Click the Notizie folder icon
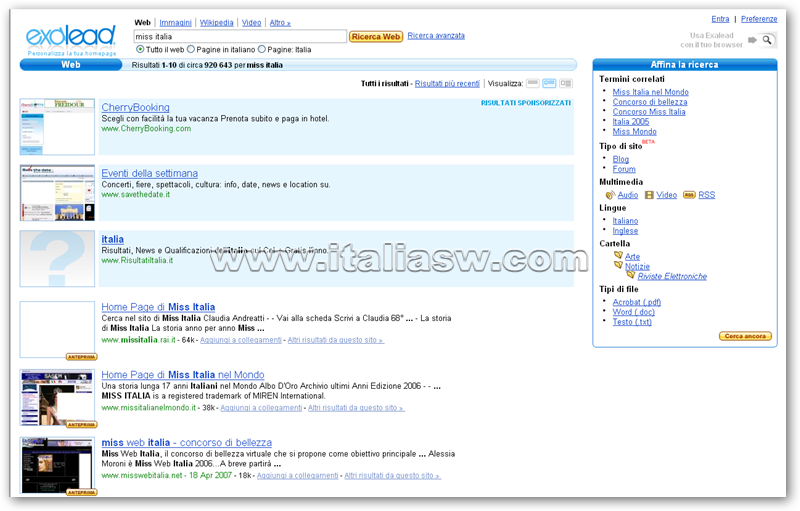Viewport: 800px width, 511px height. (618, 265)
